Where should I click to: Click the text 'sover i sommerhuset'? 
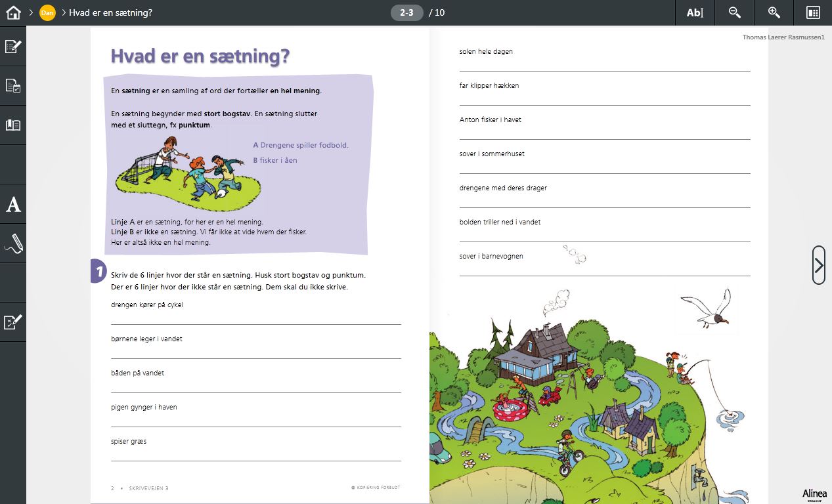tap(492, 154)
